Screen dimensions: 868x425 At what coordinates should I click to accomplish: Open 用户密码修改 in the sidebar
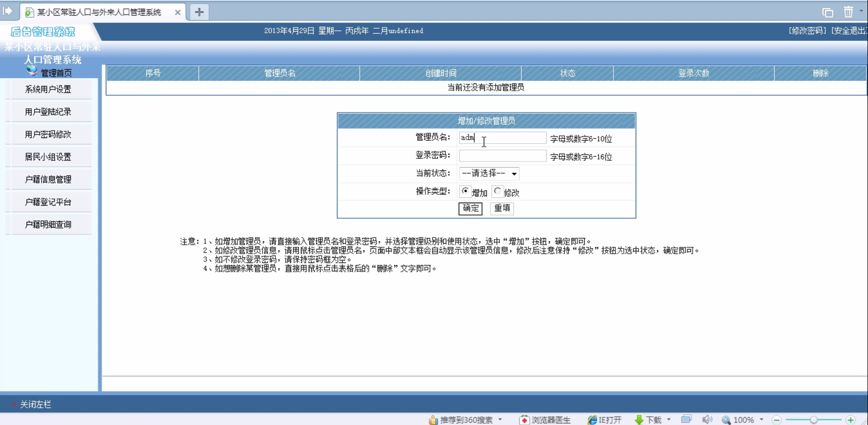(x=48, y=134)
